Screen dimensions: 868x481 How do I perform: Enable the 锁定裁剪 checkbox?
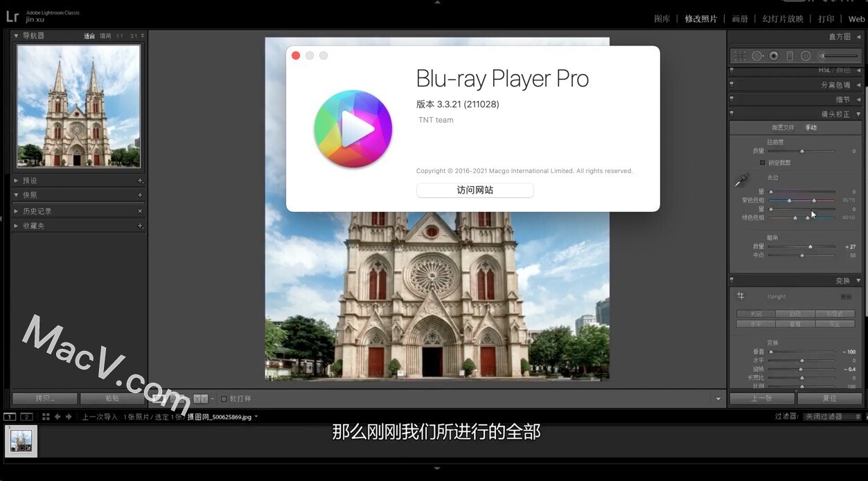(x=763, y=163)
